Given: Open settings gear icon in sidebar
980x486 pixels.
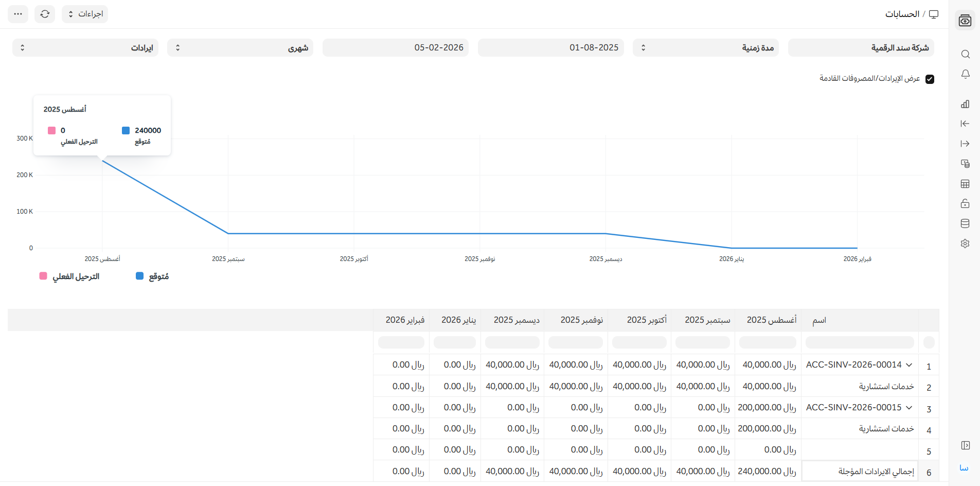Looking at the screenshot, I should coord(965,244).
